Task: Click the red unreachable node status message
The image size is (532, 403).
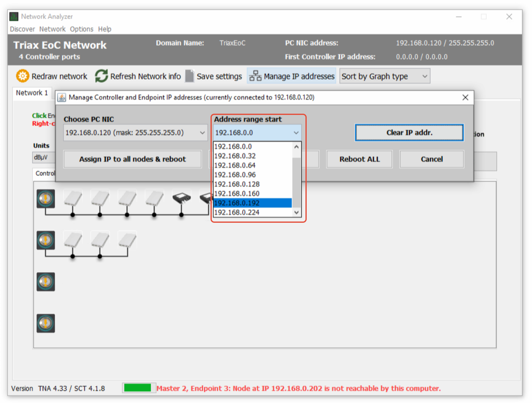Action: (x=298, y=388)
